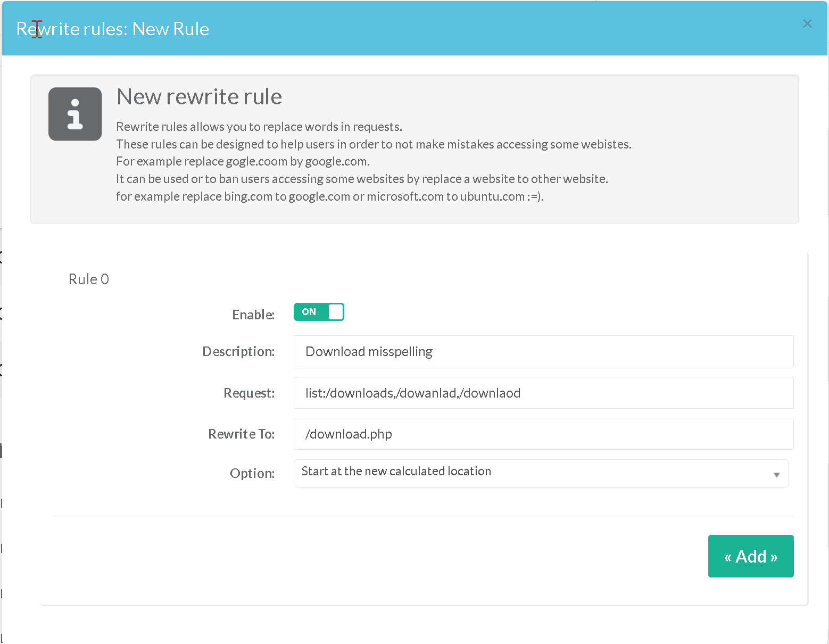
Task: Focus the Request text field
Action: tap(543, 393)
